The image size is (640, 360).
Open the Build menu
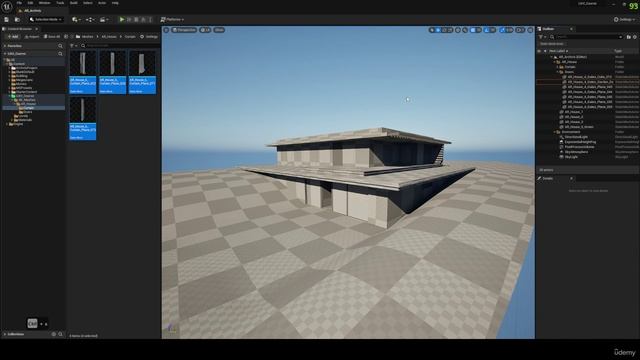click(x=73, y=3)
